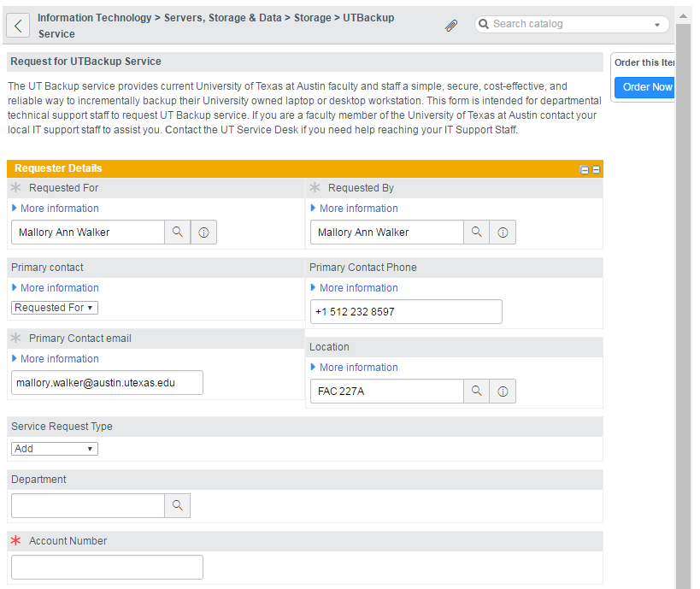The height and width of the screenshot is (589, 700).
Task: Click the Department label
Action: pyautogui.click(x=38, y=480)
